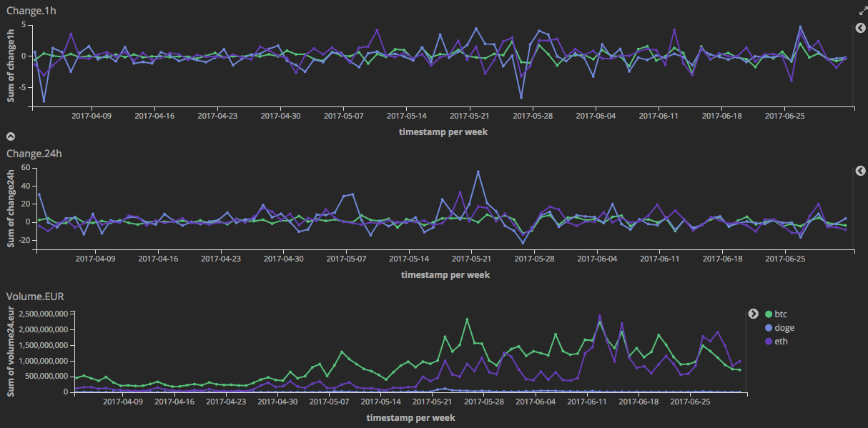Click the 'Sum of change24h' axis title

click(11, 209)
